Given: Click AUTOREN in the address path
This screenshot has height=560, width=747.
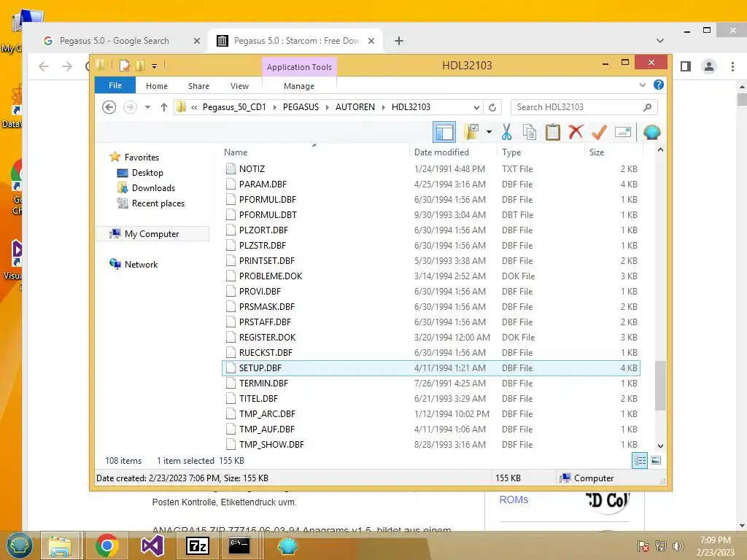Looking at the screenshot, I should click(355, 107).
